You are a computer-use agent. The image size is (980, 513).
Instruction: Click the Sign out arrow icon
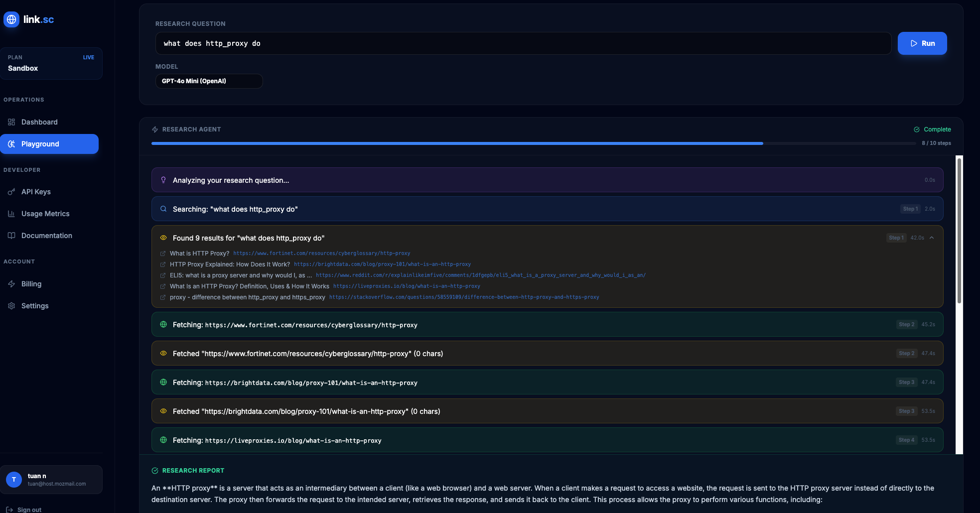coord(9,510)
